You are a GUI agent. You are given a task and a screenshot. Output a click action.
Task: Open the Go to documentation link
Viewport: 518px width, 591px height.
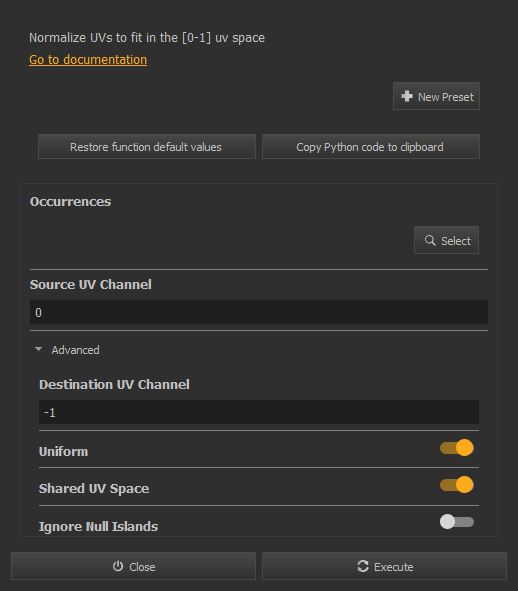tap(88, 60)
